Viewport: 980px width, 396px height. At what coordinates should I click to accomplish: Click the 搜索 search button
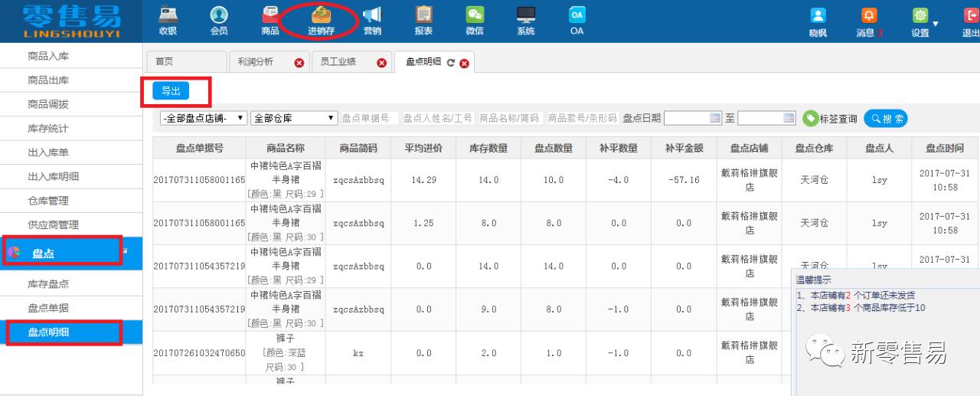[886, 119]
